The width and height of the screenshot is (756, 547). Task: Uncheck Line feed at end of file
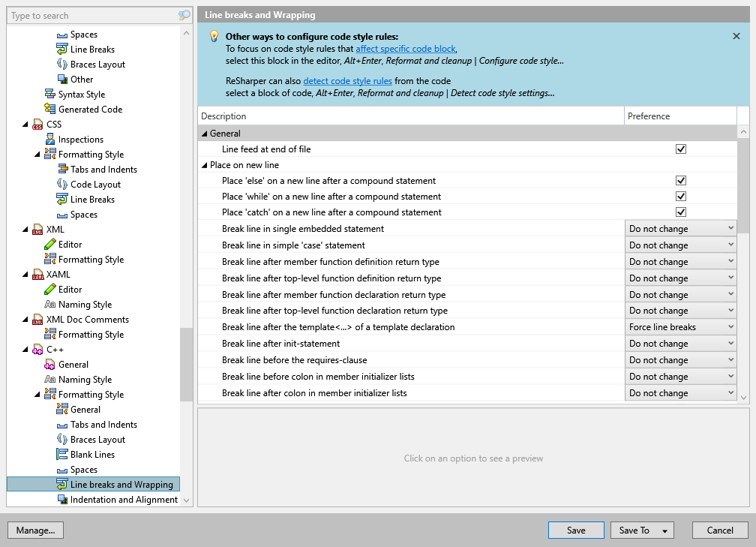tap(681, 149)
